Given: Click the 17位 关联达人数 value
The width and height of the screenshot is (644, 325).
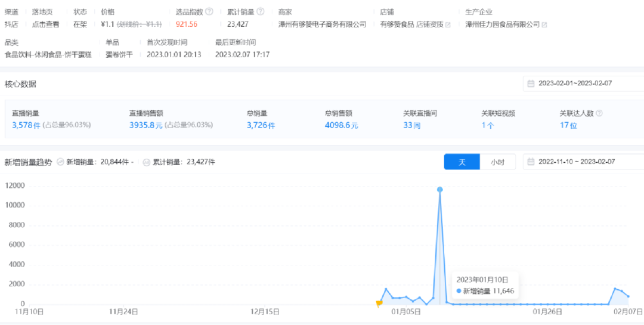Looking at the screenshot, I should tap(568, 125).
